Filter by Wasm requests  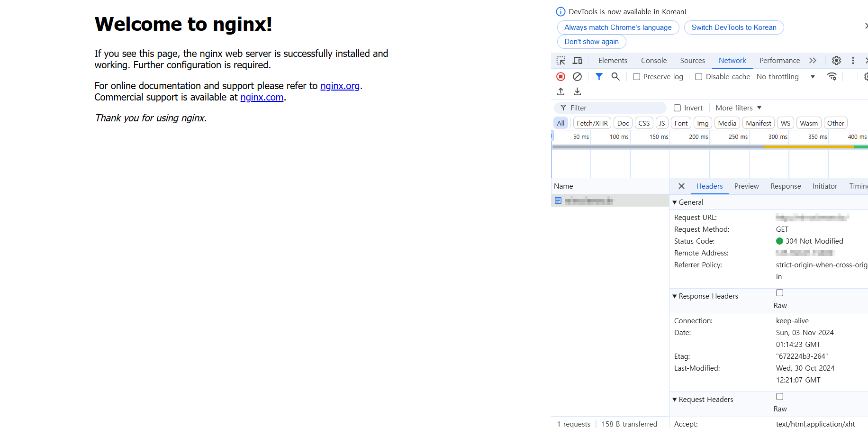(x=809, y=123)
